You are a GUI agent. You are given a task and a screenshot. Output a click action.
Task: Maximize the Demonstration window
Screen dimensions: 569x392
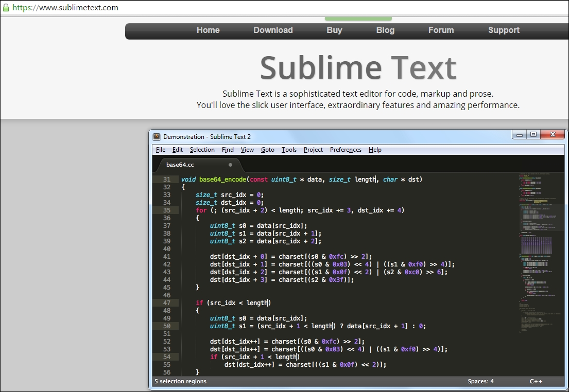coord(533,135)
